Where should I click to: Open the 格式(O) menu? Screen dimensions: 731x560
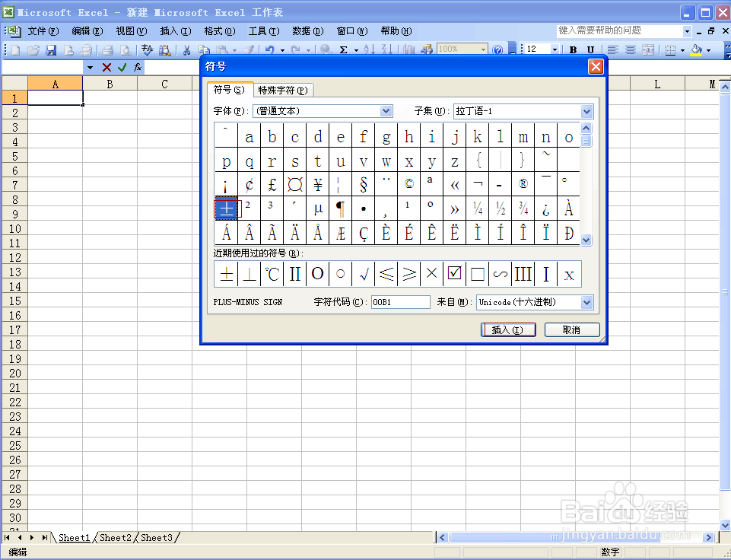pos(220,31)
